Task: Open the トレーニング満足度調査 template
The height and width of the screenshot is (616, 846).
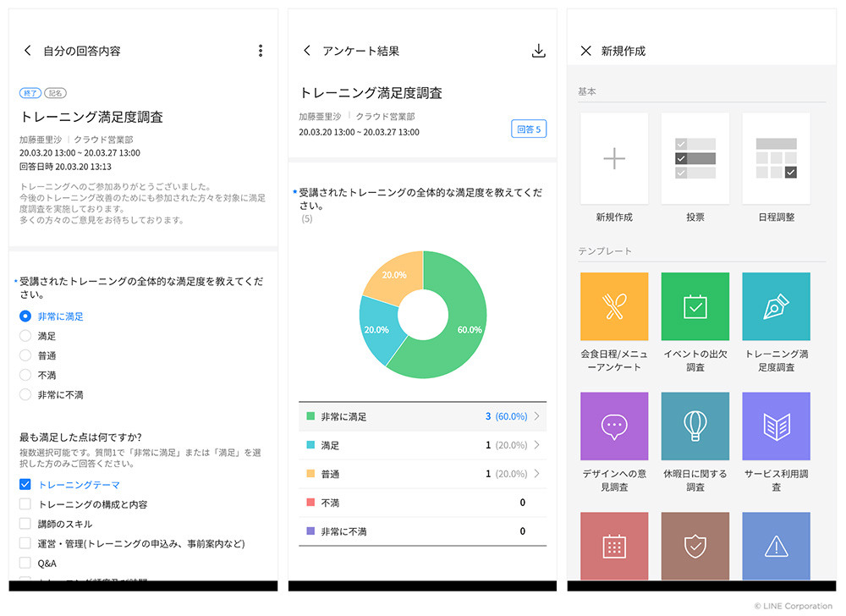Action: tap(776, 306)
